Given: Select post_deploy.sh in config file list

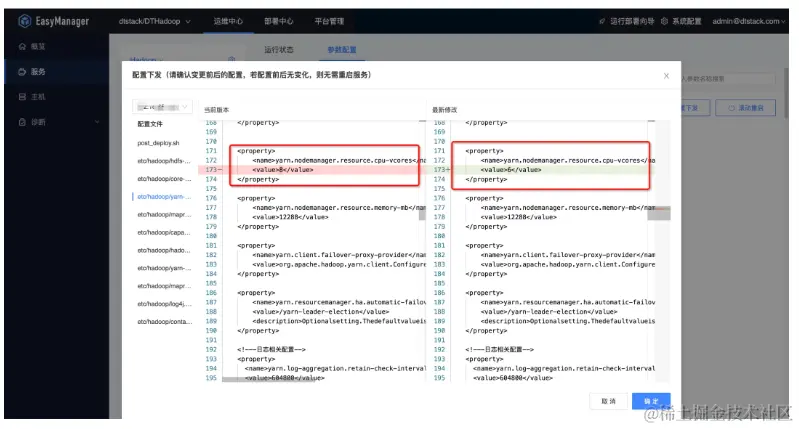Looking at the screenshot, I should [x=158, y=143].
